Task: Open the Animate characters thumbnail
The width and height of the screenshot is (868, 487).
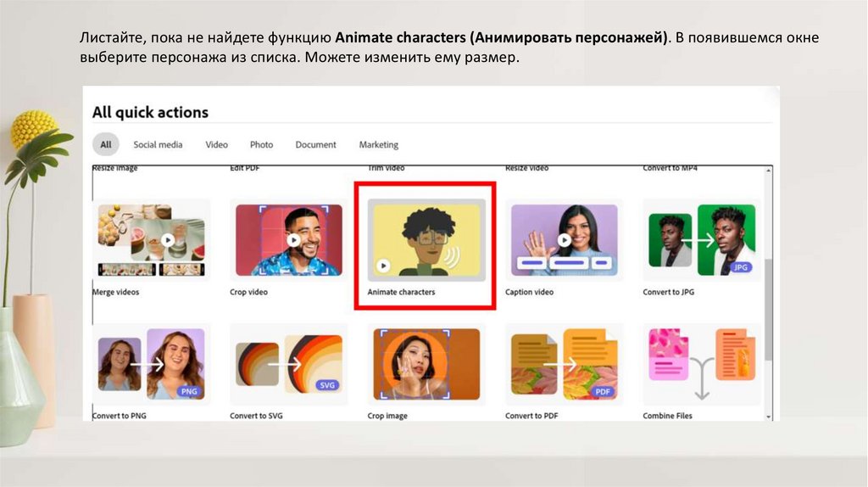Action: point(427,240)
